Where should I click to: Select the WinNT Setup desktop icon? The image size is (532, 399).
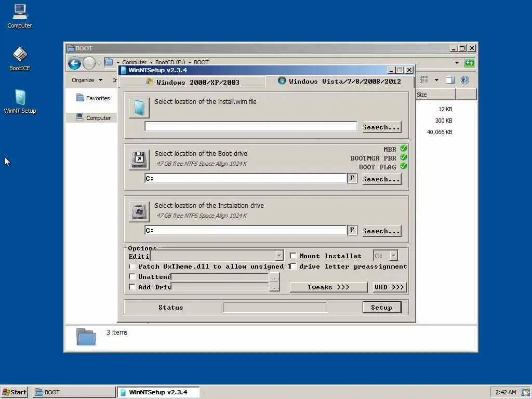click(20, 101)
